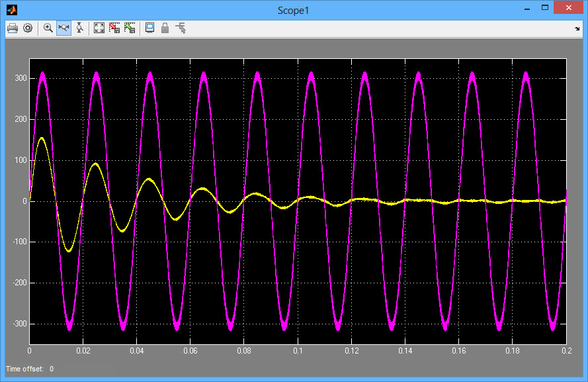Minimize the Scope1 window
This screenshot has height=382, width=588.
pos(527,8)
